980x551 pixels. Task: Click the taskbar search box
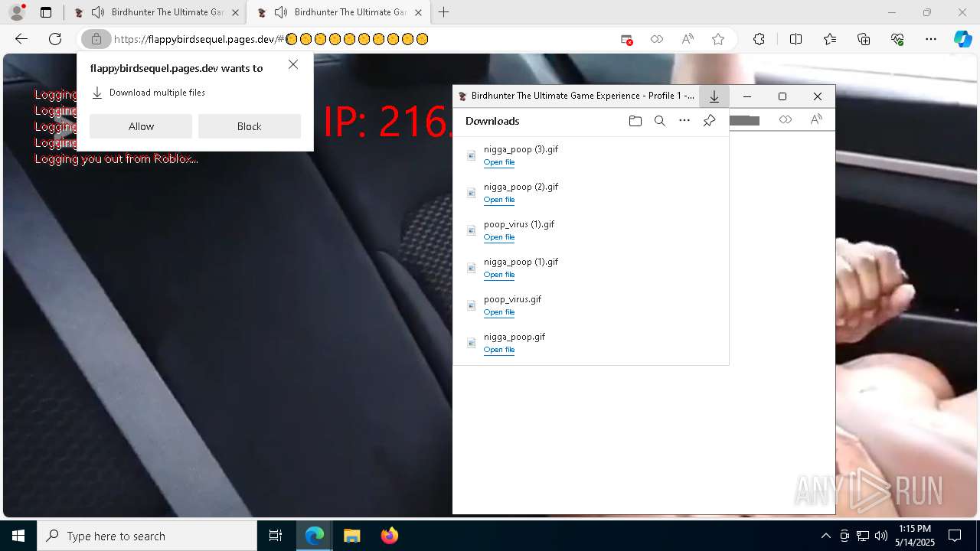147,536
